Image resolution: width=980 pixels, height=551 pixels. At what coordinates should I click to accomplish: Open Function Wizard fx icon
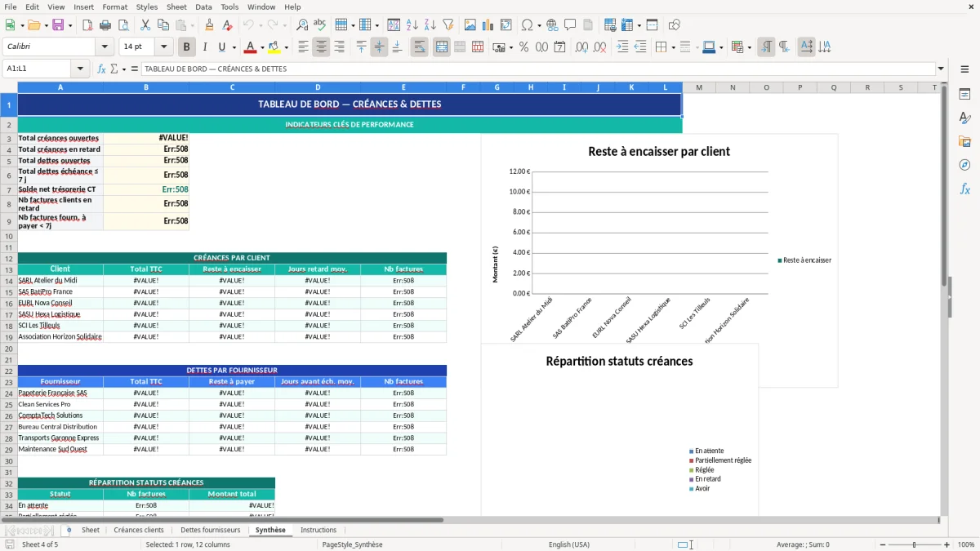tap(102, 69)
